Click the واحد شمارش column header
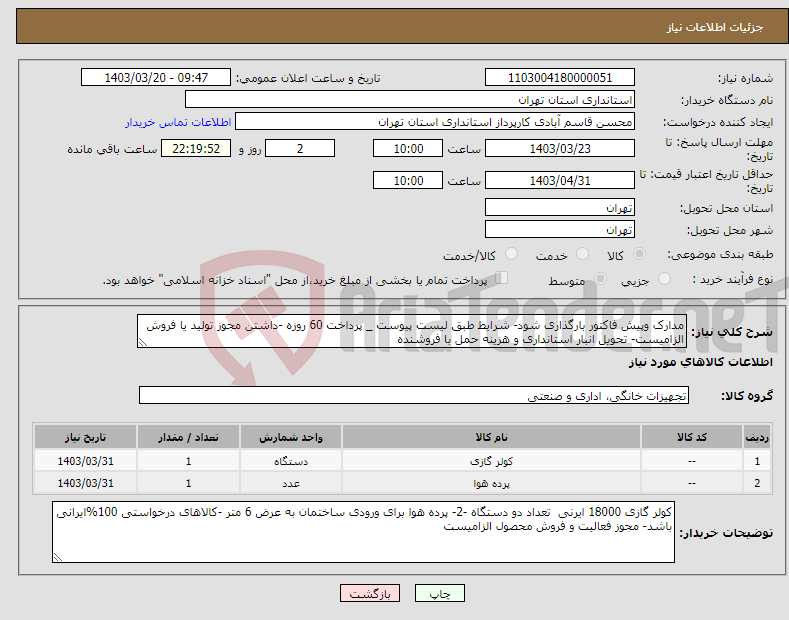This screenshot has width=789, height=620. point(291,437)
